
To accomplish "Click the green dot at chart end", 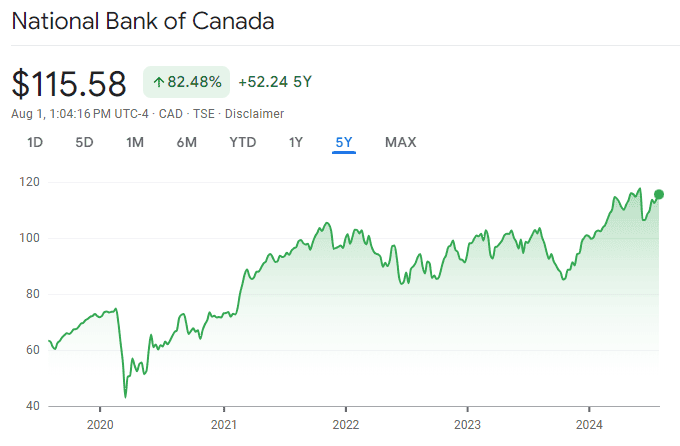I will pos(659,194).
